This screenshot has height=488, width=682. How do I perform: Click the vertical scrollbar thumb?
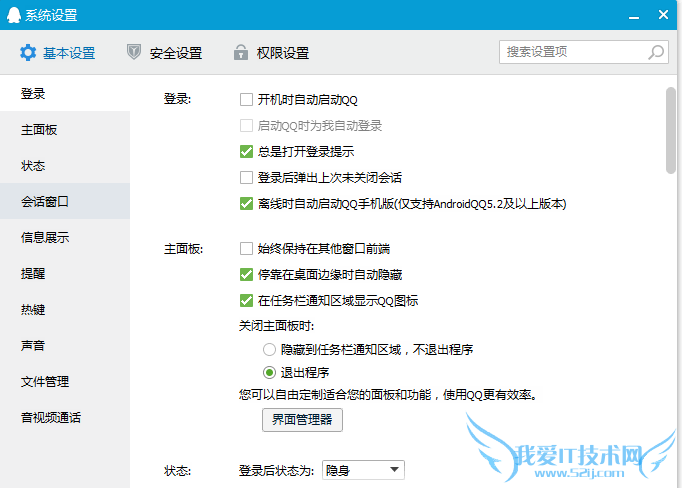click(x=670, y=130)
